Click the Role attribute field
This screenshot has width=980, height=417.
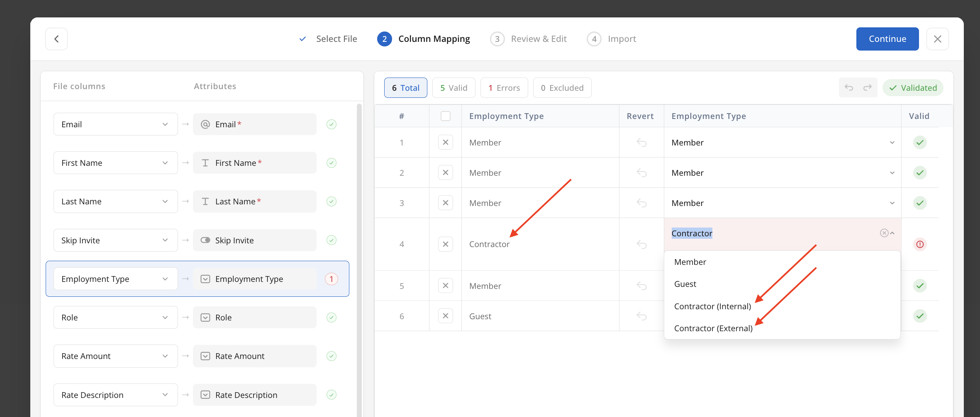tap(255, 318)
